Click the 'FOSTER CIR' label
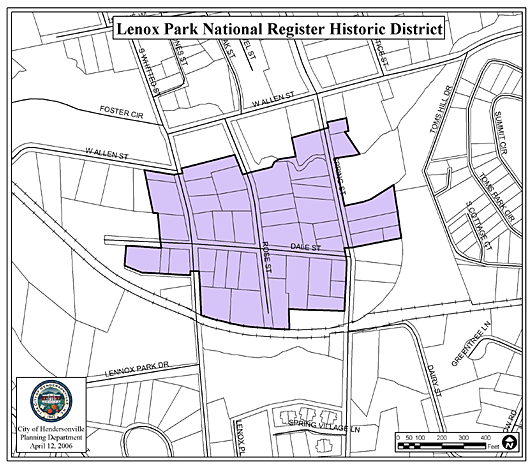 (121, 112)
